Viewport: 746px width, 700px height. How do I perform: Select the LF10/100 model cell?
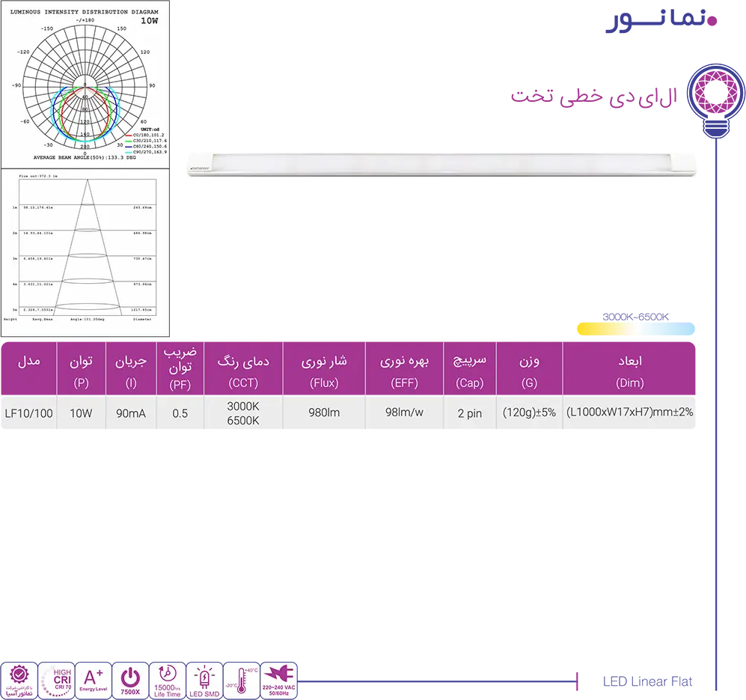(28, 413)
